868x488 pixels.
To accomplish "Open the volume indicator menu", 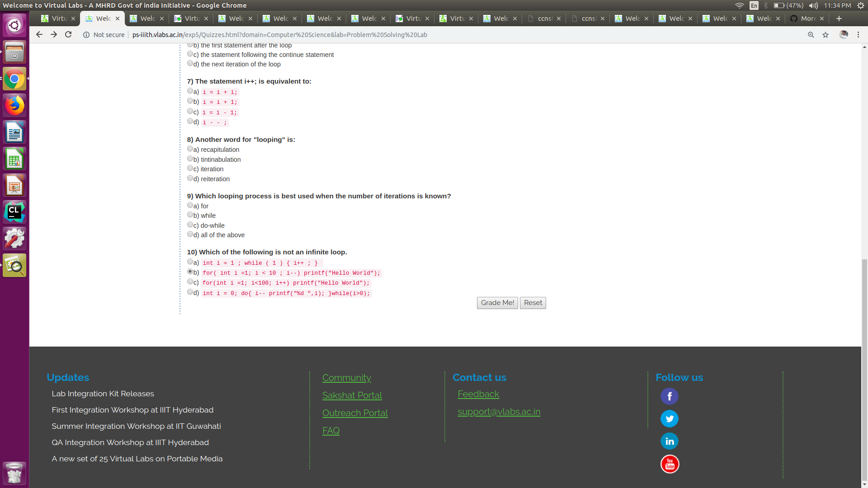I will (813, 6).
